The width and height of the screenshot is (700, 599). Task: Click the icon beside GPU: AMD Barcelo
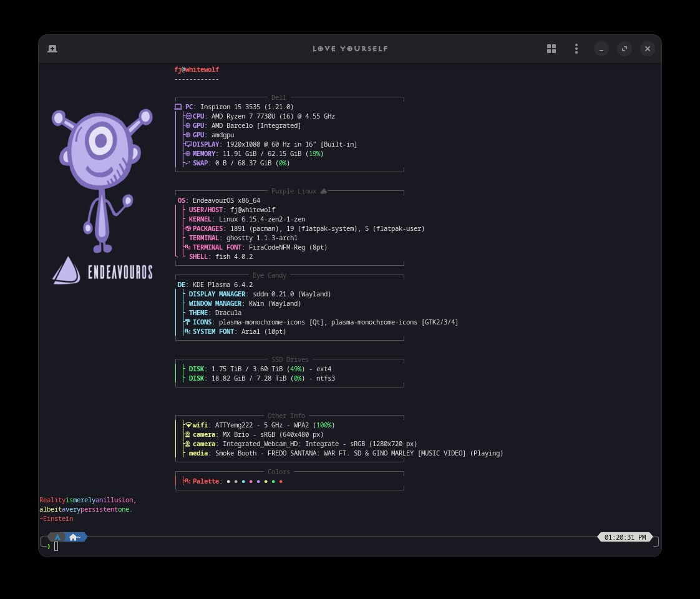click(188, 126)
